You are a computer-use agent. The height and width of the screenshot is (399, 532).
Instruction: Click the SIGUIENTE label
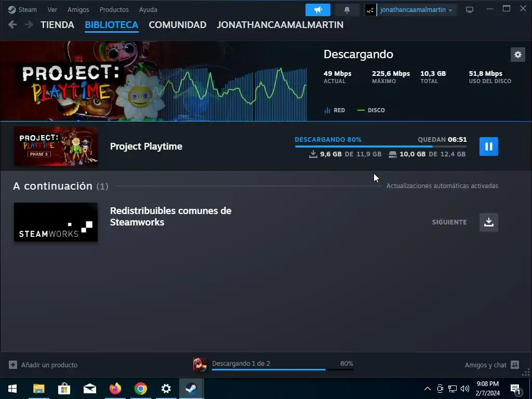449,222
